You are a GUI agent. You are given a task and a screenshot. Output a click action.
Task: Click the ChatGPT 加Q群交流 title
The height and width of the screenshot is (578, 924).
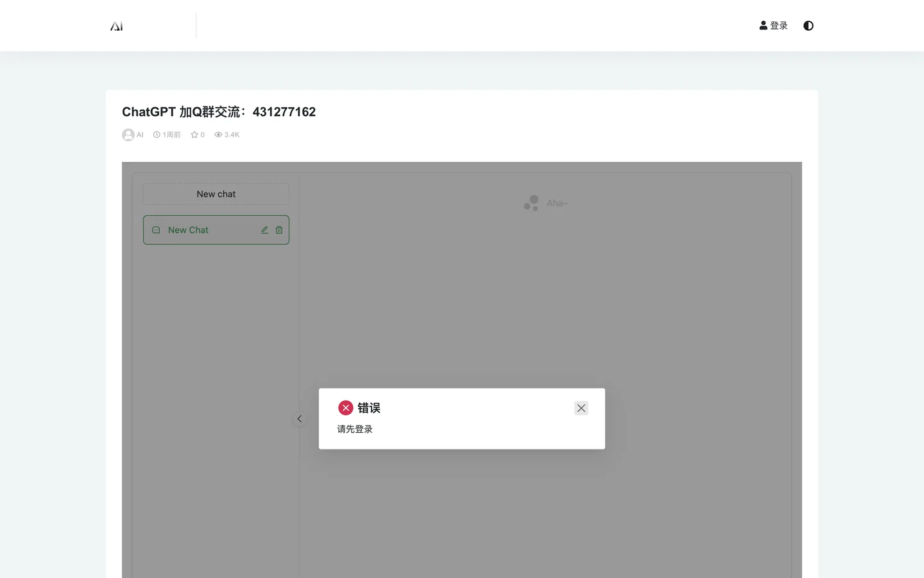pos(219,112)
